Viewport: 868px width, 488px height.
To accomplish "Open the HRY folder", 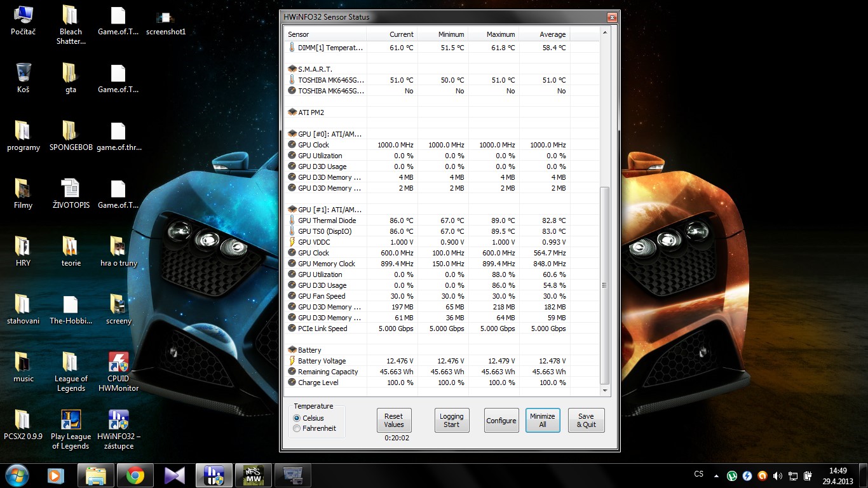I will 23,252.
